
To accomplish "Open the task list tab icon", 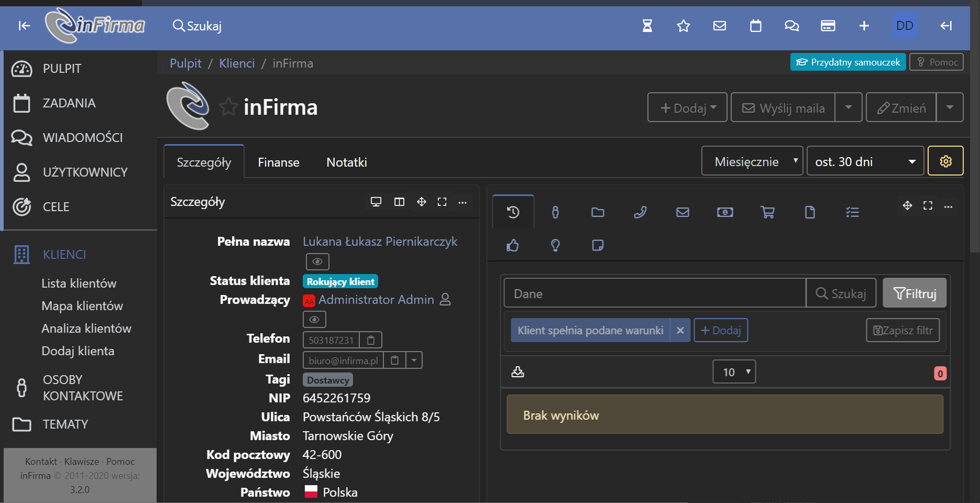I will [852, 212].
